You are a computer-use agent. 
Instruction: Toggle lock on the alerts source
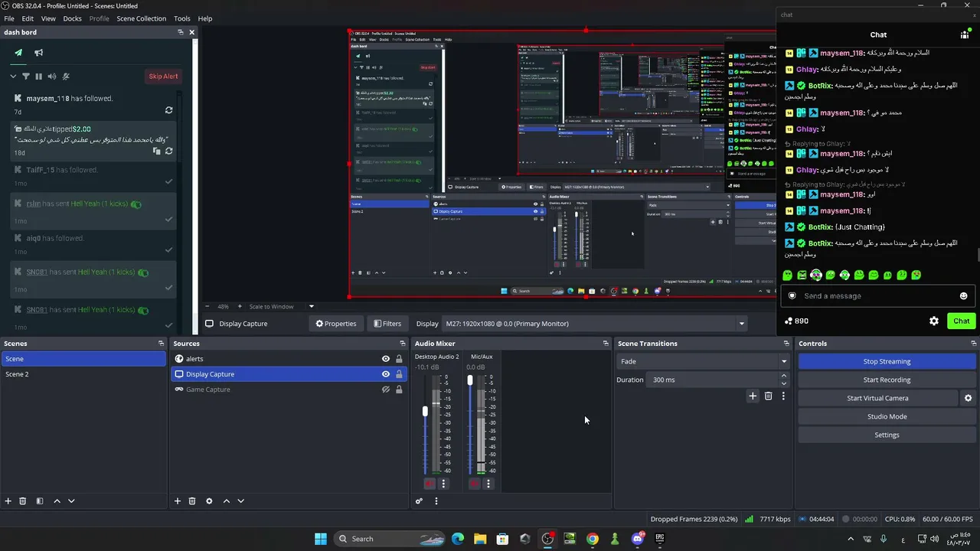pyautogui.click(x=399, y=359)
